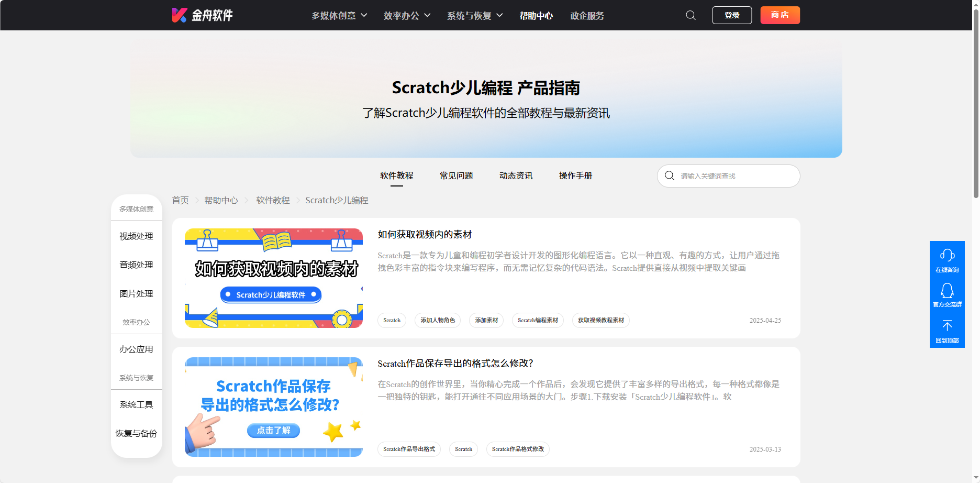
Task: Click the magnifier icon inside the keyword search box
Action: 670,176
